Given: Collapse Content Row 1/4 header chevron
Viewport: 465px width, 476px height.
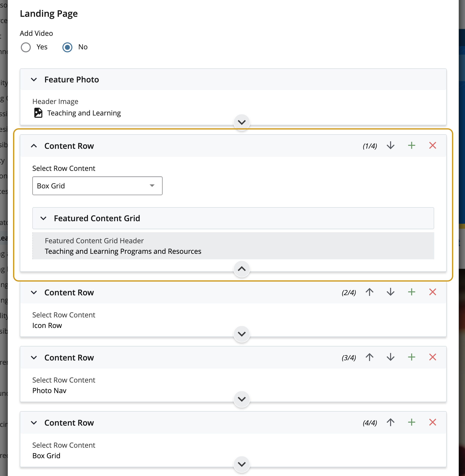Looking at the screenshot, I should 34,146.
